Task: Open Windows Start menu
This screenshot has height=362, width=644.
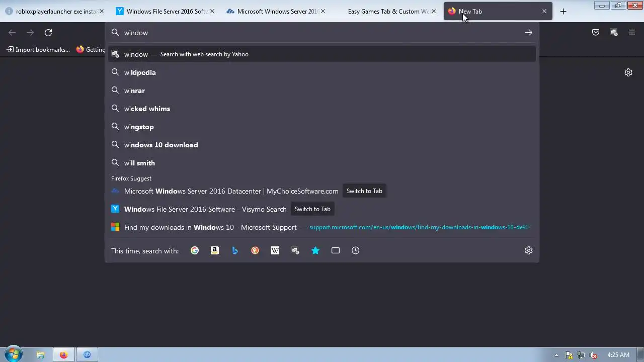Action: pyautogui.click(x=13, y=354)
